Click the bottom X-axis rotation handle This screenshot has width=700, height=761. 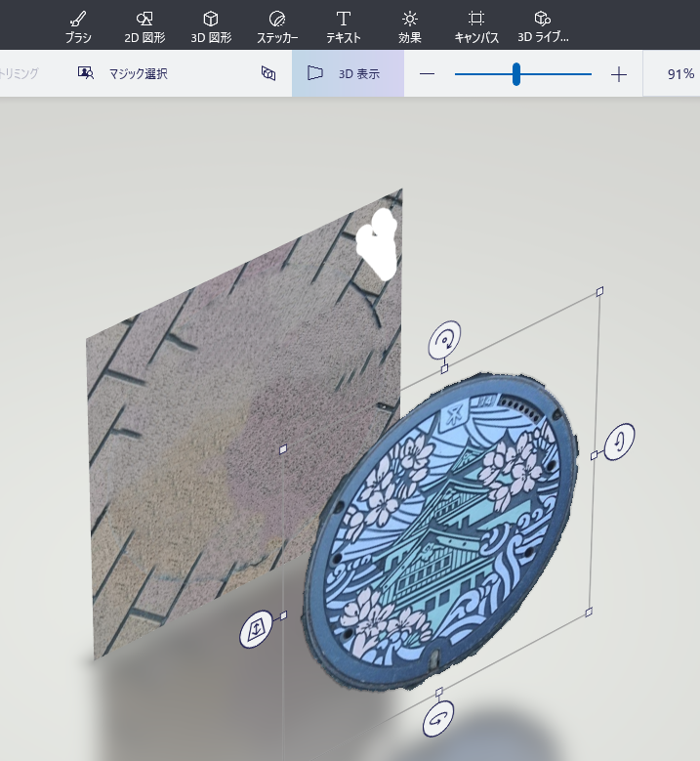click(438, 719)
